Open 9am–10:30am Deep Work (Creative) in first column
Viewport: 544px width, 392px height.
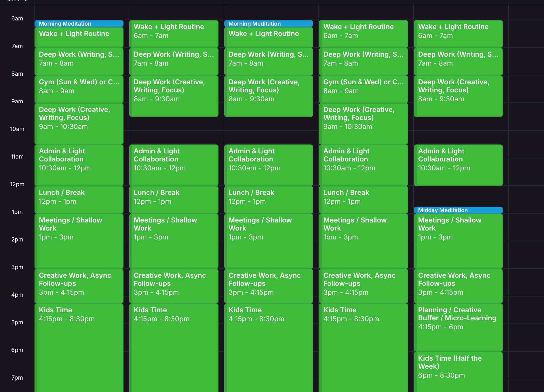coord(79,123)
